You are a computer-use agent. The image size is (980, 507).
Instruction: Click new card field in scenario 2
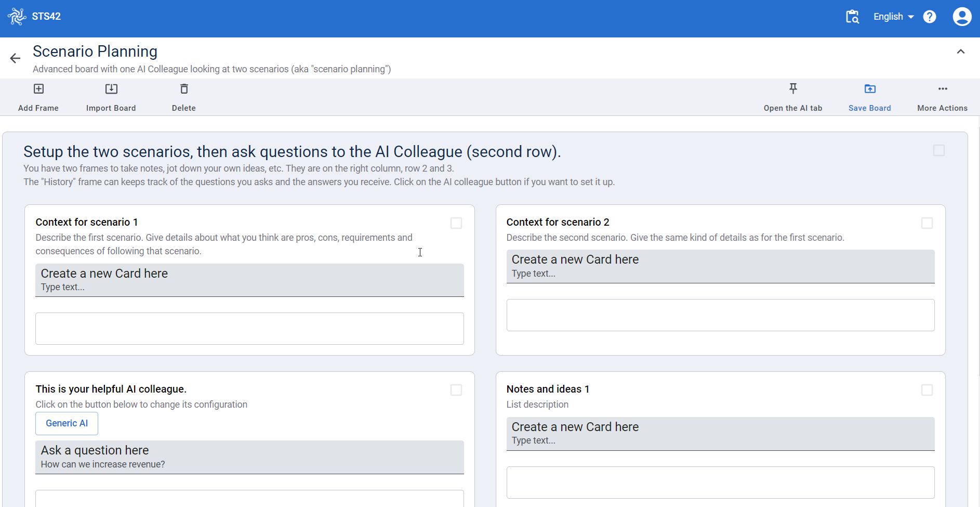click(721, 267)
